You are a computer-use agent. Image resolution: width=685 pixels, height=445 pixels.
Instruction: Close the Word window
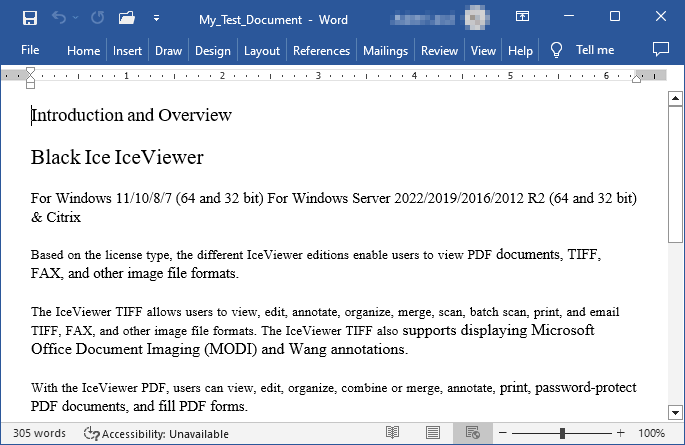pos(661,16)
